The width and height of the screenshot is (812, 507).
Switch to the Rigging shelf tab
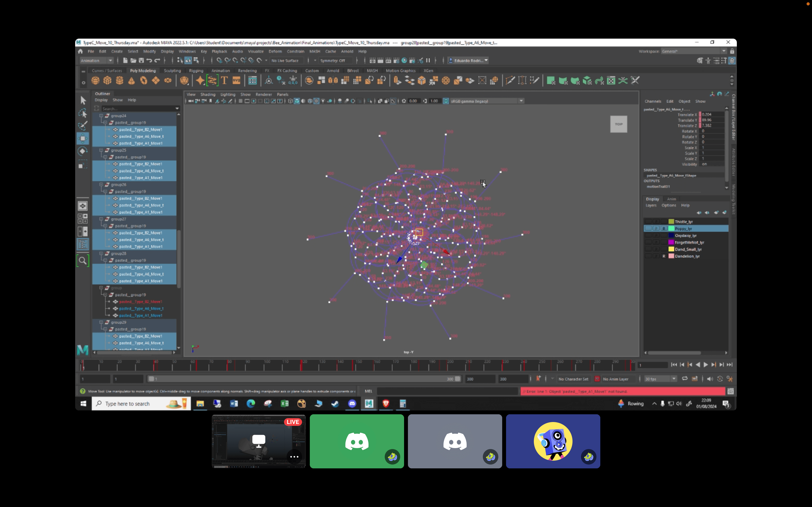(196, 71)
